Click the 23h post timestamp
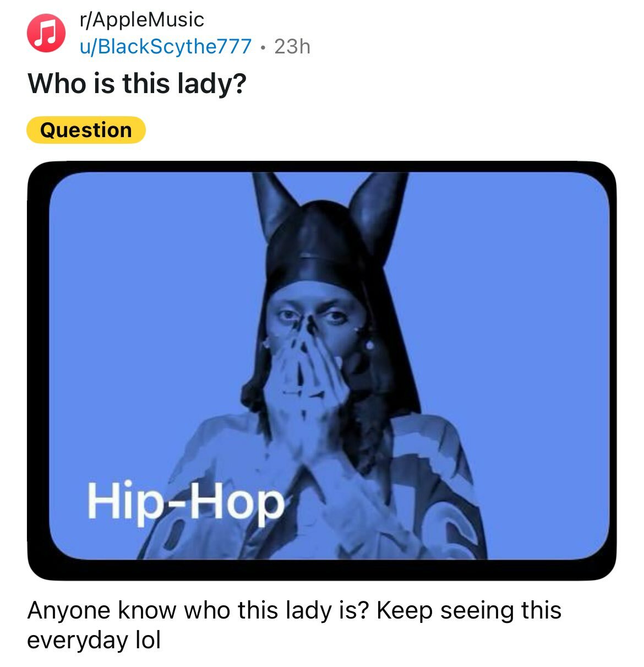Image resolution: width=644 pixels, height=667 pixels. click(x=292, y=46)
